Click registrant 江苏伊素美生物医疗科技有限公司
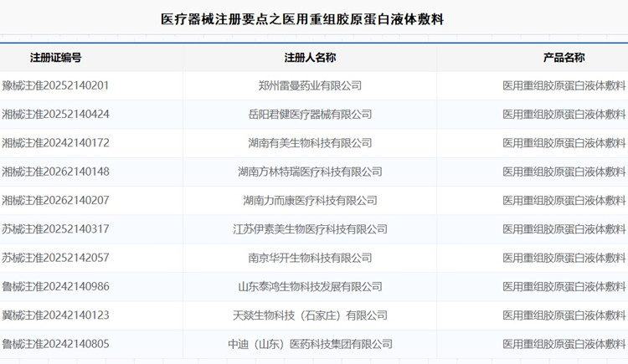This screenshot has width=628, height=364. (x=310, y=229)
